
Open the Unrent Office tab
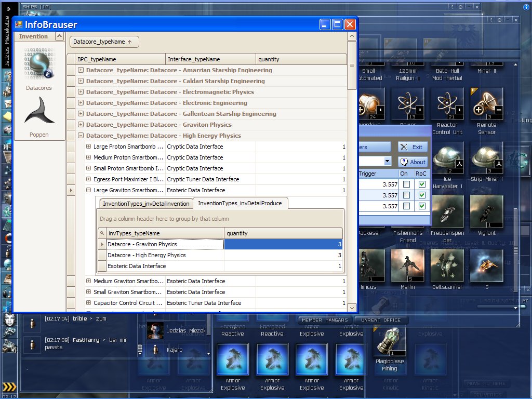(x=381, y=320)
